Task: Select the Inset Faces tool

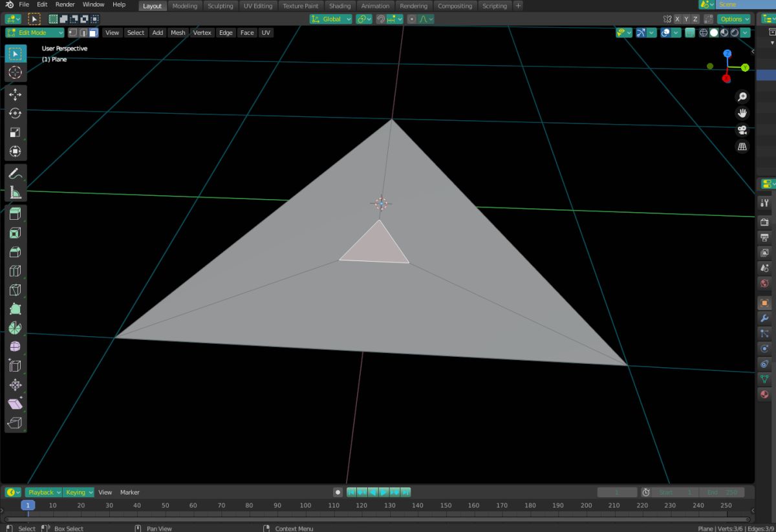Action: (16, 233)
